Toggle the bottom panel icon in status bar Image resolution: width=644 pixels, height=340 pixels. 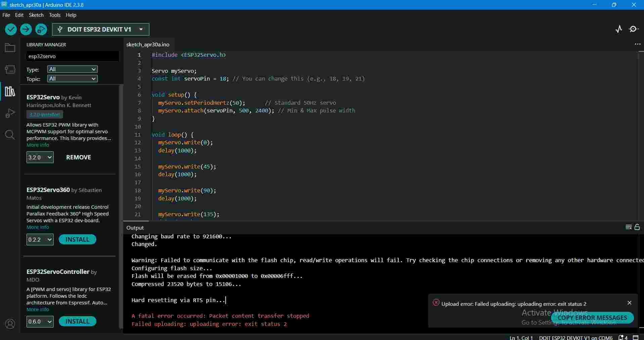pyautogui.click(x=636, y=337)
